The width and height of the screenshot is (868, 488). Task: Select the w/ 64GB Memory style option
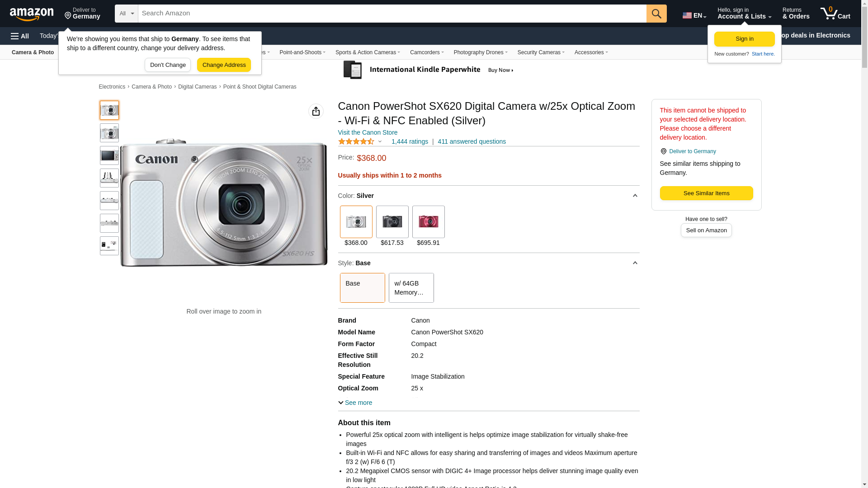411,288
